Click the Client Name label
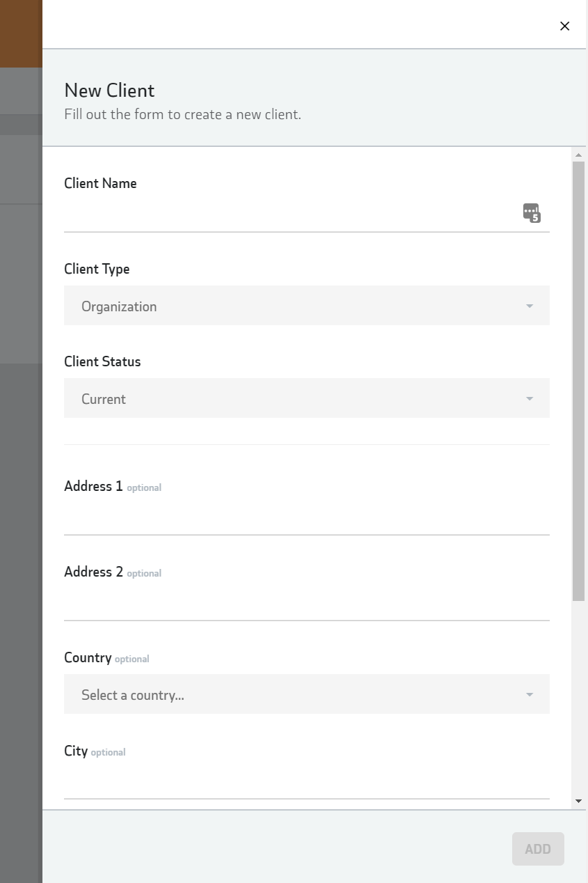The image size is (588, 883). pyautogui.click(x=100, y=183)
